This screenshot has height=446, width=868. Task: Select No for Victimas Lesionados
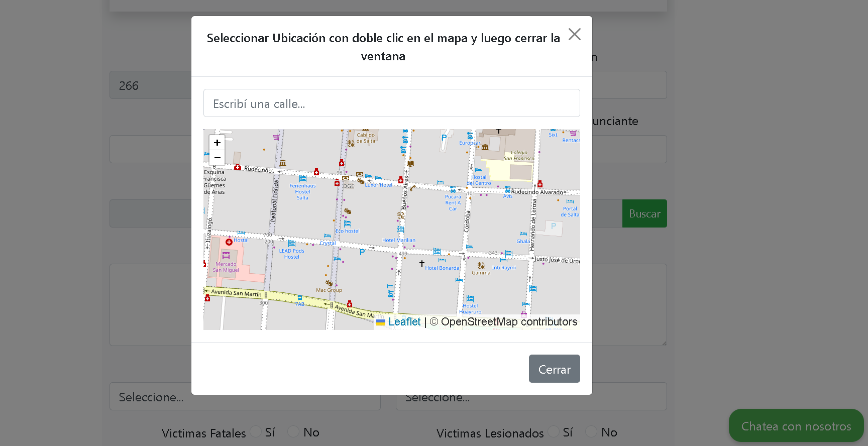pos(591,432)
